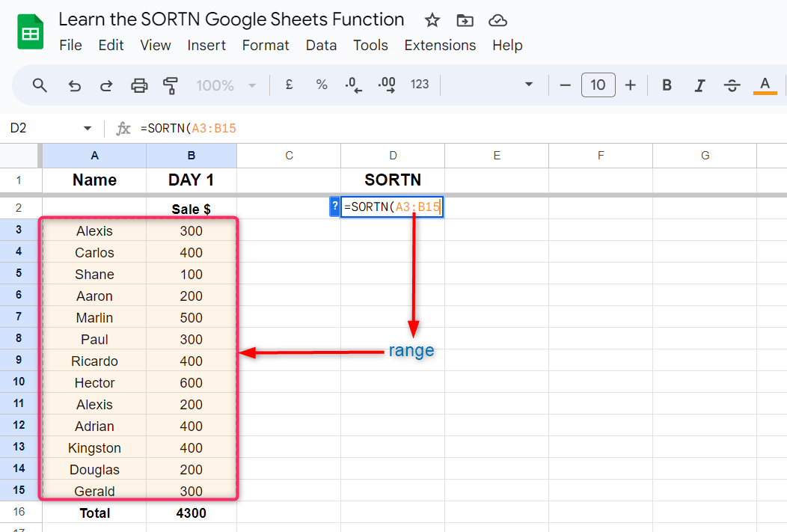Open the View menu
The height and width of the screenshot is (532, 787).
pos(156,45)
